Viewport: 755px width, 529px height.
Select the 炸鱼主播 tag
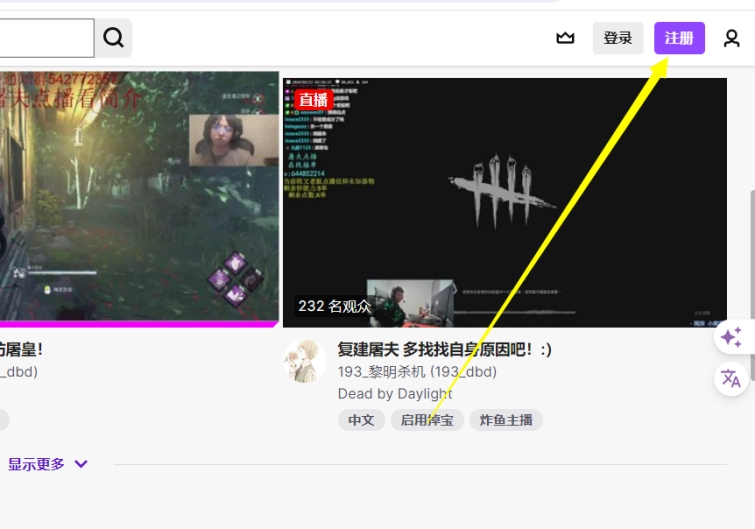click(506, 420)
